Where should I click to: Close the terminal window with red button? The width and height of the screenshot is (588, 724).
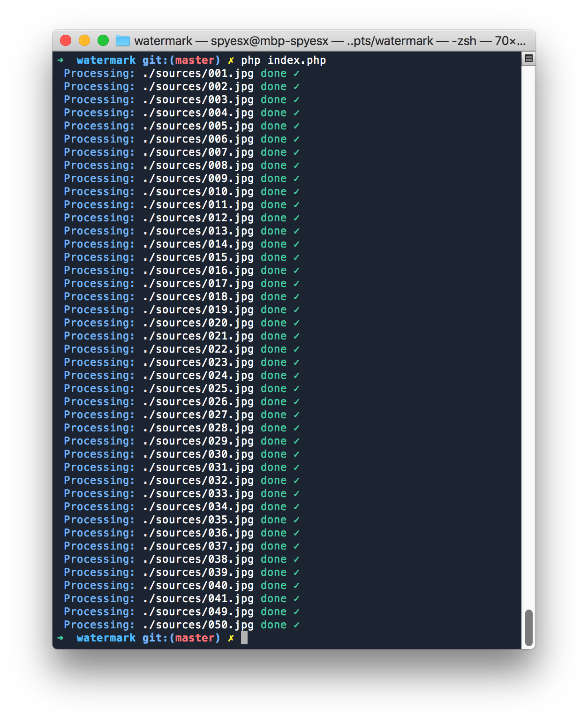pyautogui.click(x=66, y=41)
